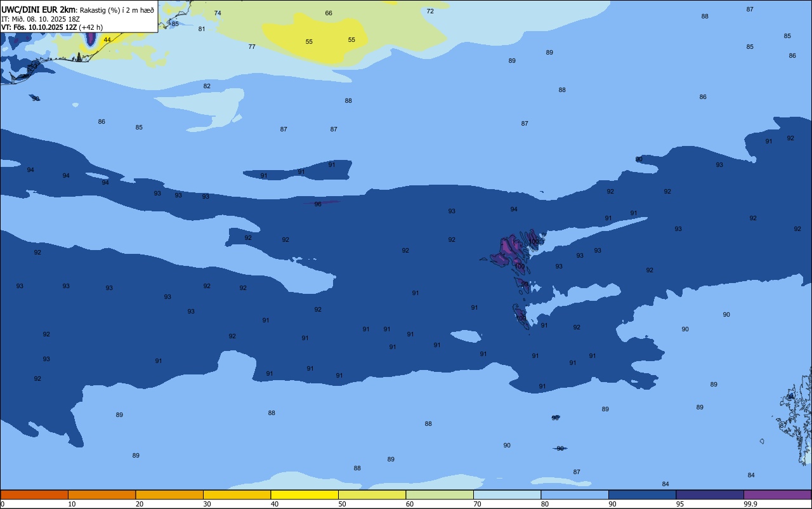Click the humidity value 81 on the map
The height and width of the screenshot is (509, 812).
click(x=202, y=29)
